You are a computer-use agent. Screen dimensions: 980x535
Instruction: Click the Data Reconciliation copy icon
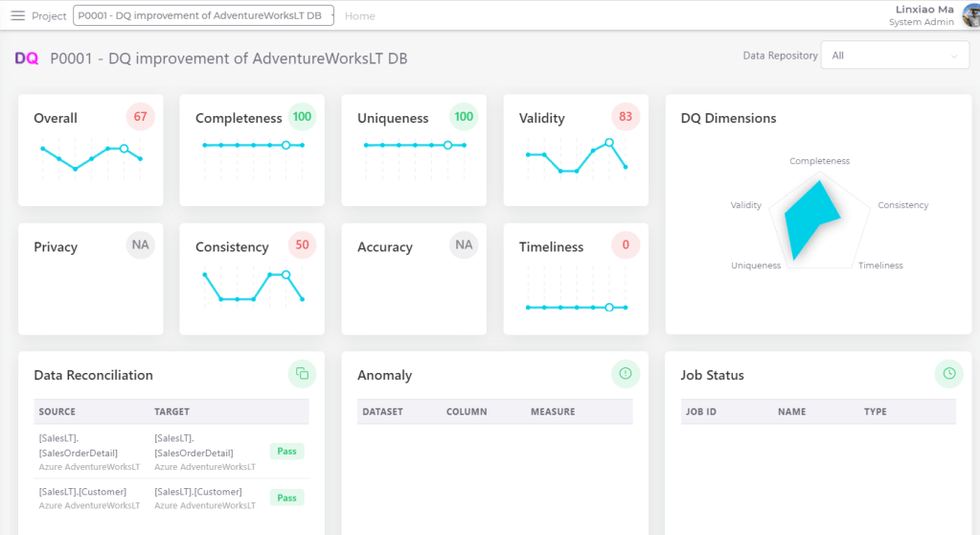[x=302, y=373]
